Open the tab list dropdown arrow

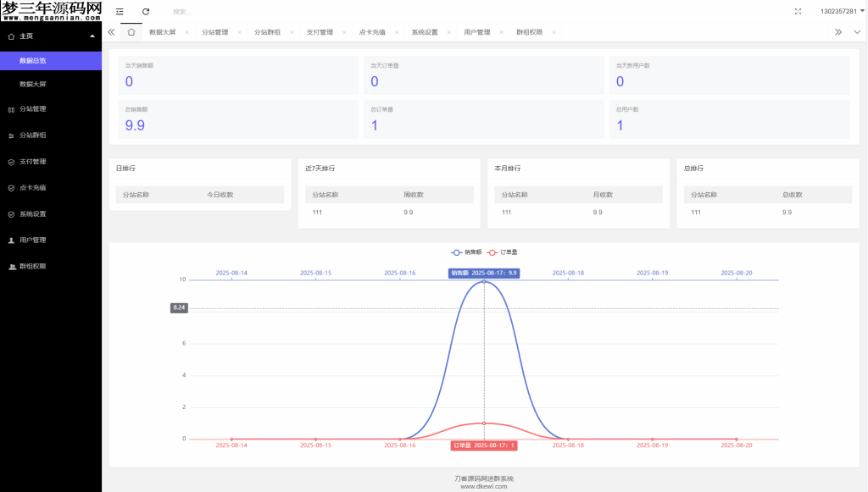coord(858,31)
